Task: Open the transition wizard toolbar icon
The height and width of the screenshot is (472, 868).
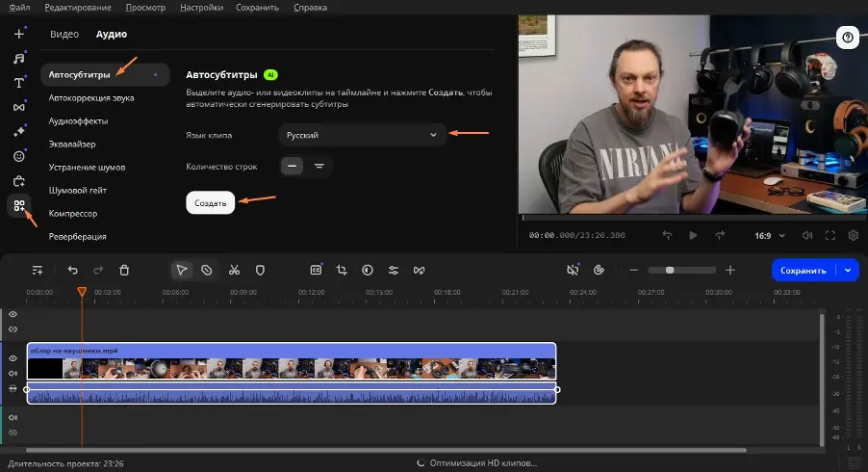Action: point(419,271)
